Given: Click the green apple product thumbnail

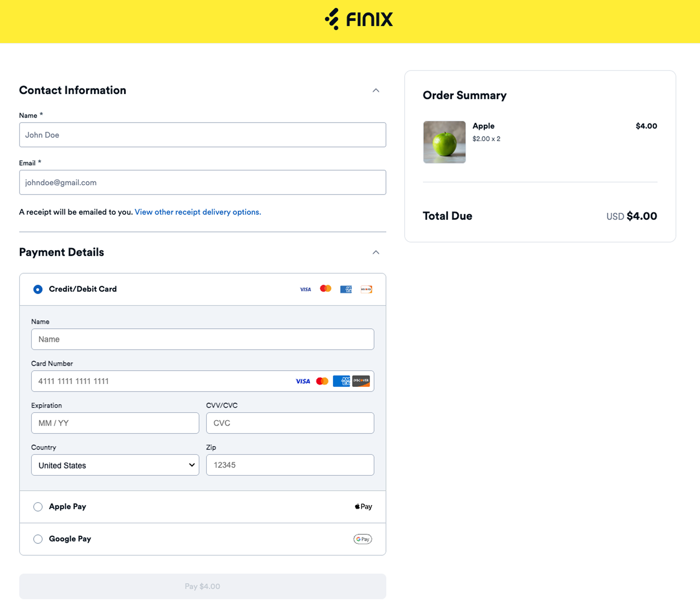Looking at the screenshot, I should click(444, 142).
